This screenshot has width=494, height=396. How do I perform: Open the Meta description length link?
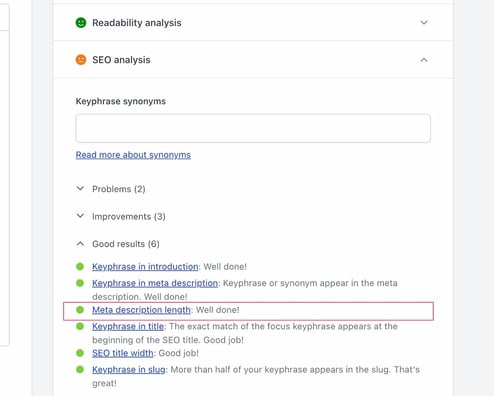(141, 310)
